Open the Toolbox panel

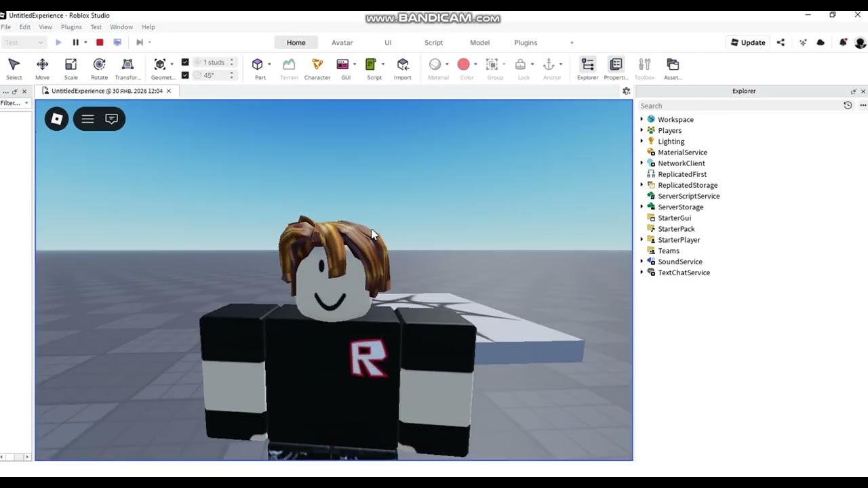coord(644,68)
